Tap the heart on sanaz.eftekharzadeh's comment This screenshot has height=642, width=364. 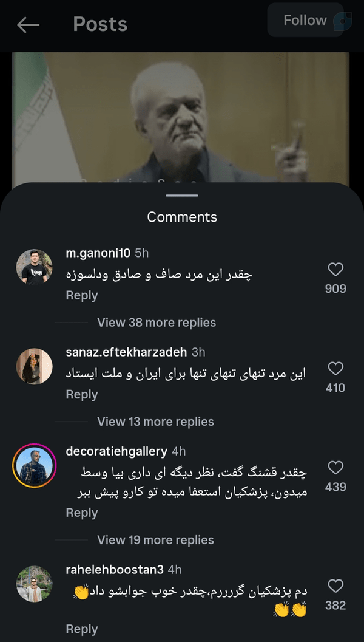(335, 369)
